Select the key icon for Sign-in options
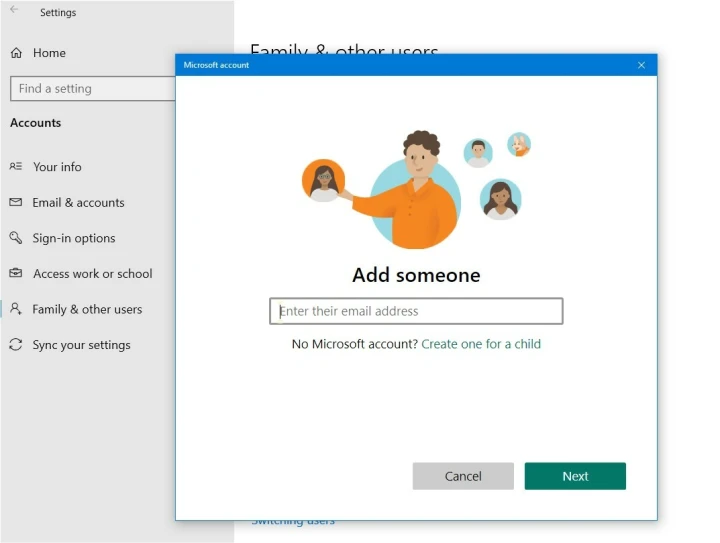This screenshot has width=720, height=543. pyautogui.click(x=16, y=238)
